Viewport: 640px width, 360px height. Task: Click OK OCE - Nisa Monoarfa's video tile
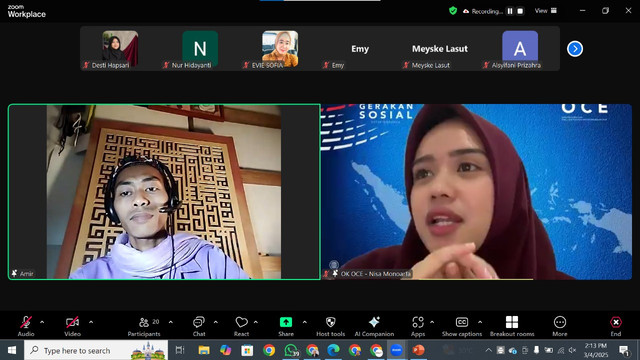pos(477,192)
